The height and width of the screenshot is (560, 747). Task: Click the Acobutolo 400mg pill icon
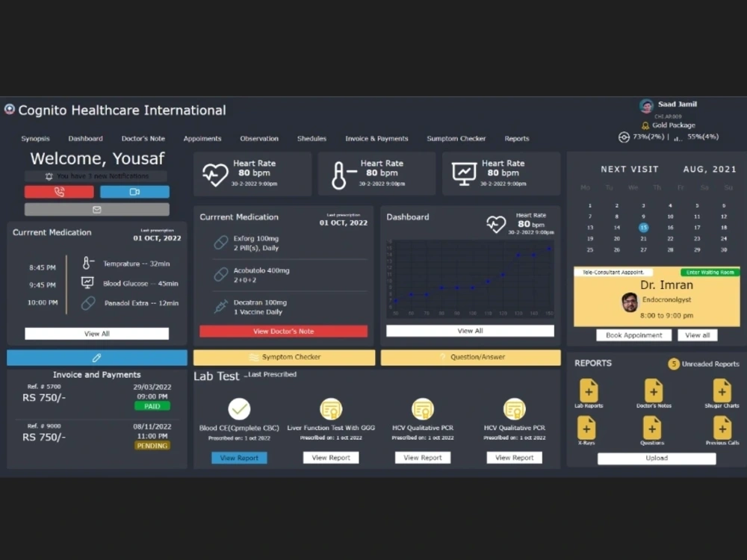[220, 274]
